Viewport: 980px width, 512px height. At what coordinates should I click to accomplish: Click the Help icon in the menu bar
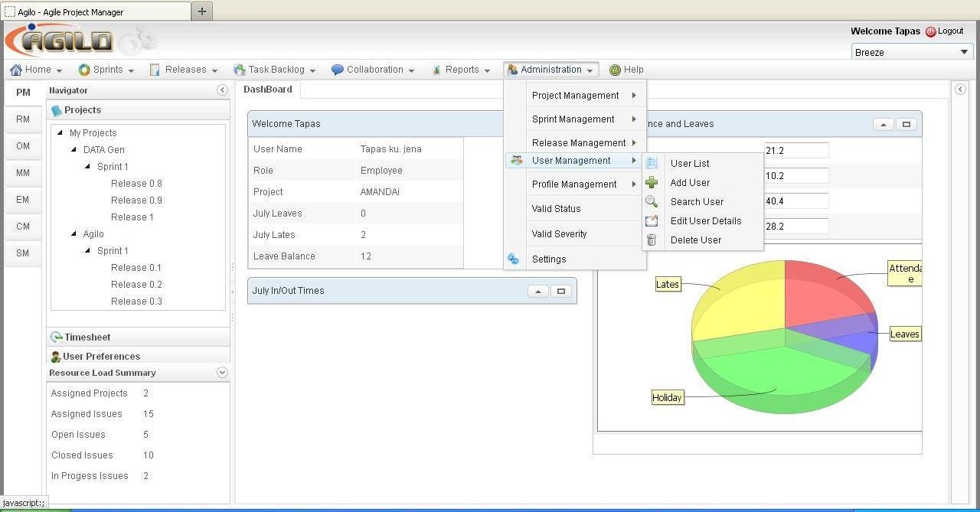coord(614,69)
